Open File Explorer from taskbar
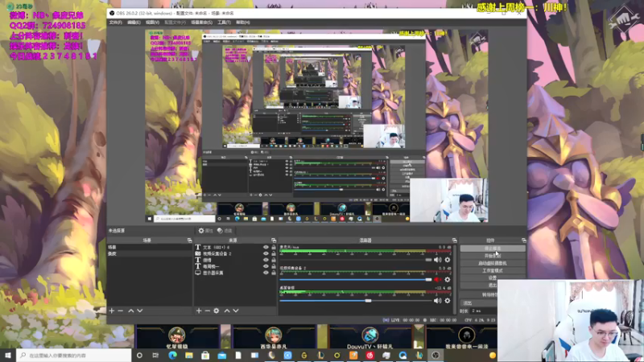Viewport: 644px width, 362px height. pyautogui.click(x=189, y=355)
